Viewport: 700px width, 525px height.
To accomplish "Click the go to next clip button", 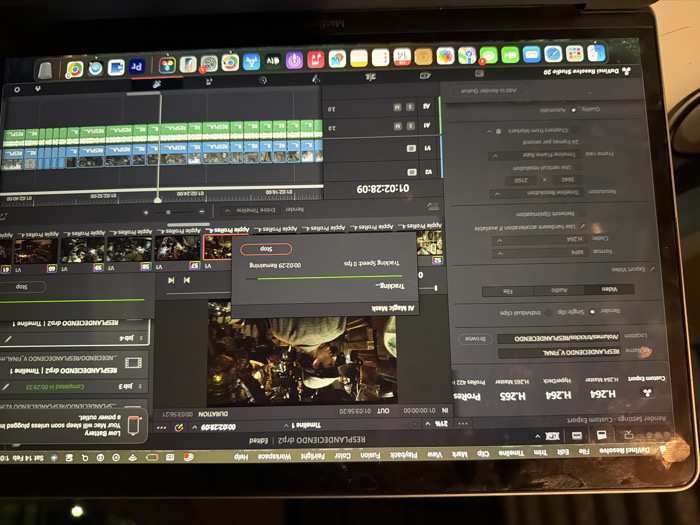I will tap(171, 280).
